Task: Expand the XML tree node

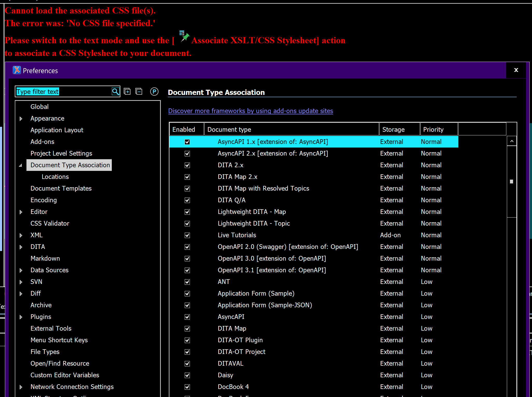Action: tap(21, 235)
